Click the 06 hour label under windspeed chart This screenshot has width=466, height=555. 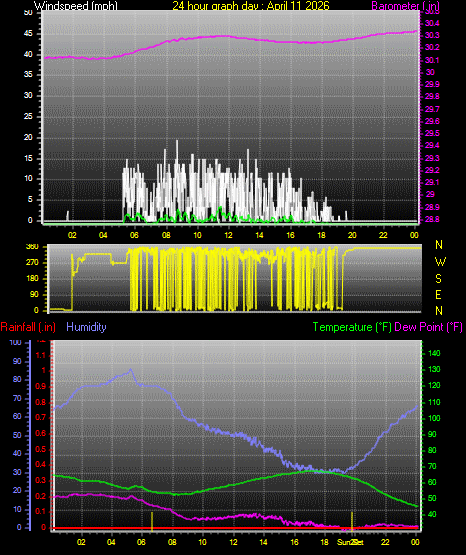(134, 235)
